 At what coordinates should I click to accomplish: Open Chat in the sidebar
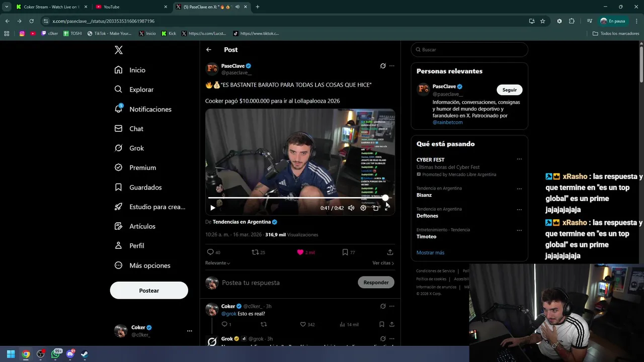coord(129,129)
